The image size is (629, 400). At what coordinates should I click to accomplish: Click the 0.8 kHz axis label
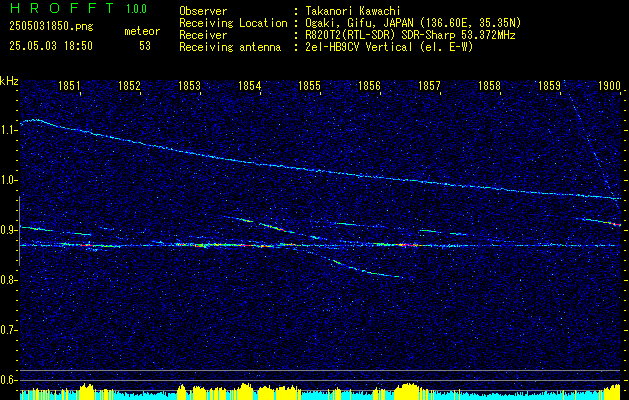(x=8, y=280)
